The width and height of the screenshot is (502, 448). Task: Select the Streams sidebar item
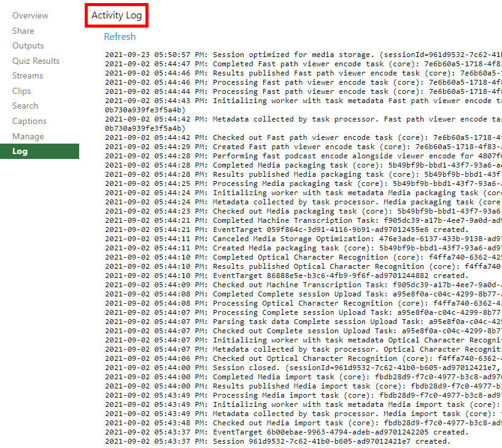point(28,75)
